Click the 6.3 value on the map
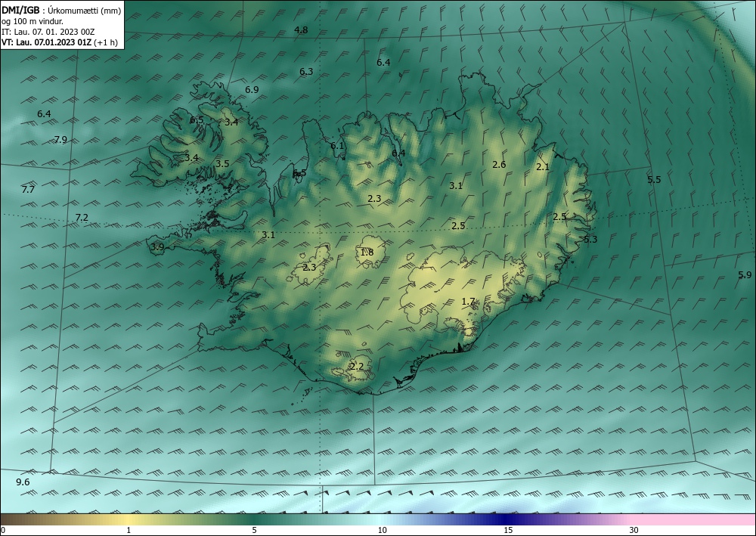756x536 pixels. pos(306,71)
